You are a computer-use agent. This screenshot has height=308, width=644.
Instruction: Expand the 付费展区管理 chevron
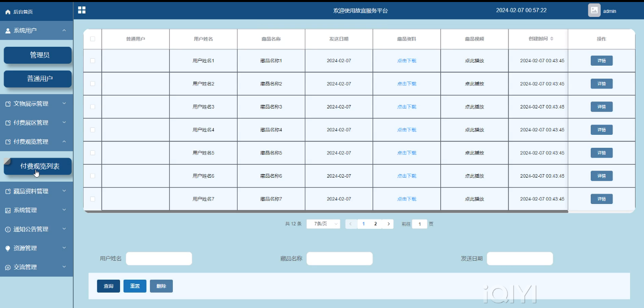pos(64,123)
